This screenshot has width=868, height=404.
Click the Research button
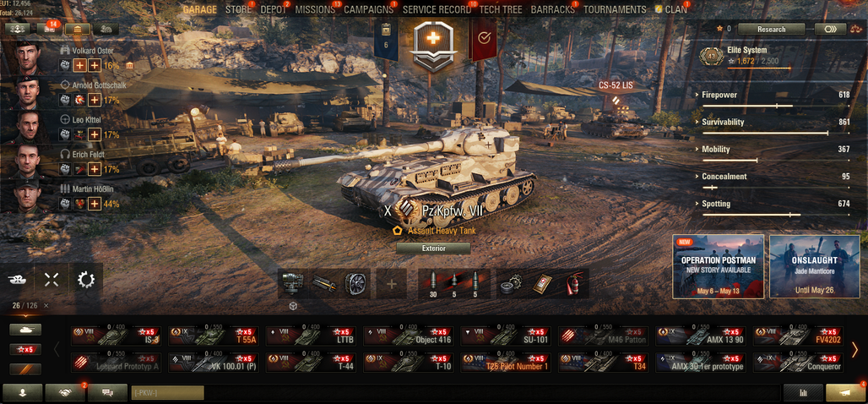click(771, 30)
